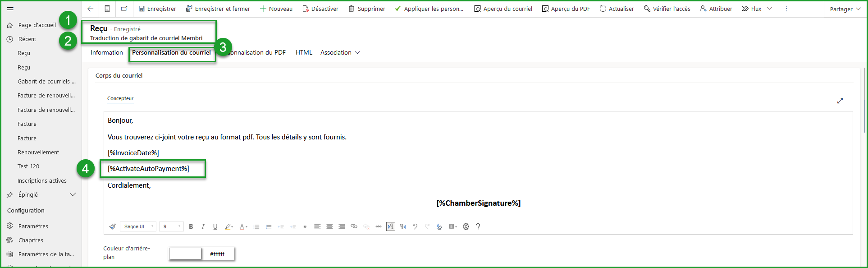Center align the email text
This screenshot has width=868, height=268.
(329, 226)
